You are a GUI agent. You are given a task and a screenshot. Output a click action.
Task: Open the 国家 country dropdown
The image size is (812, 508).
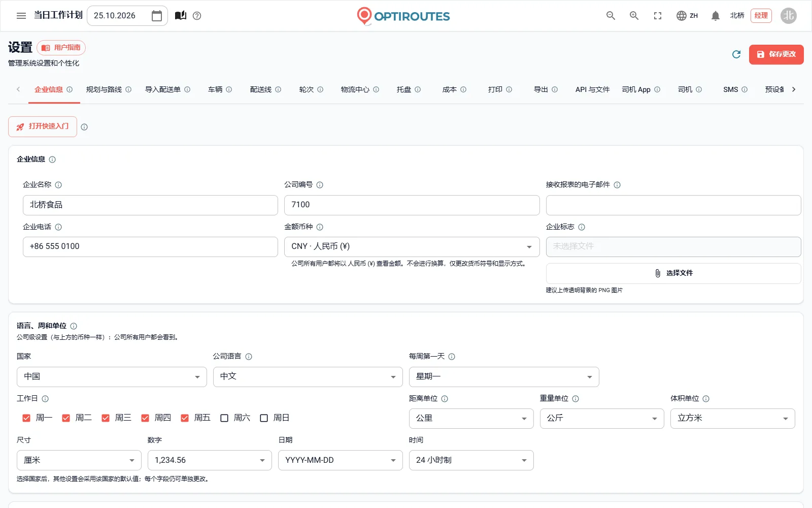click(x=112, y=377)
